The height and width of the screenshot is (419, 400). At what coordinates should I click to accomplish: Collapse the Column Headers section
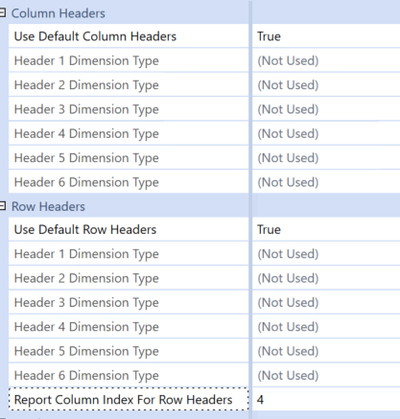[x=2, y=13]
